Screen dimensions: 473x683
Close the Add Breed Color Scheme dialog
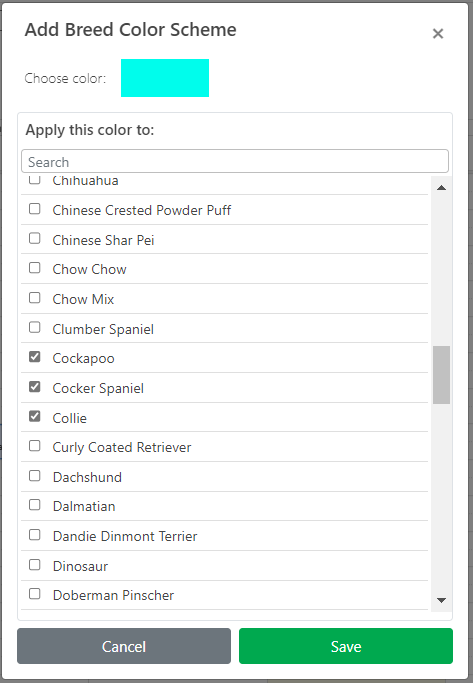click(x=438, y=34)
